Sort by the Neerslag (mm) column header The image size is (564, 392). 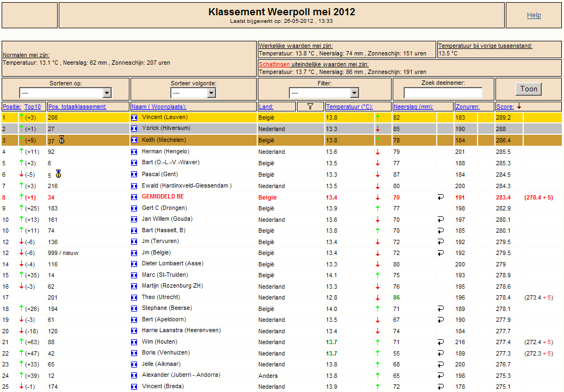point(413,107)
